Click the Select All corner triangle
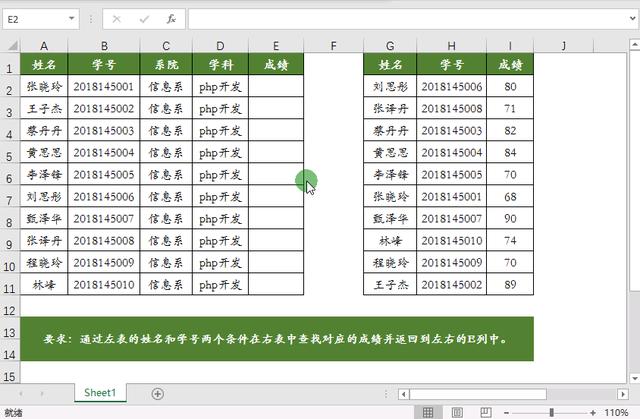640x419 pixels. 12,45
